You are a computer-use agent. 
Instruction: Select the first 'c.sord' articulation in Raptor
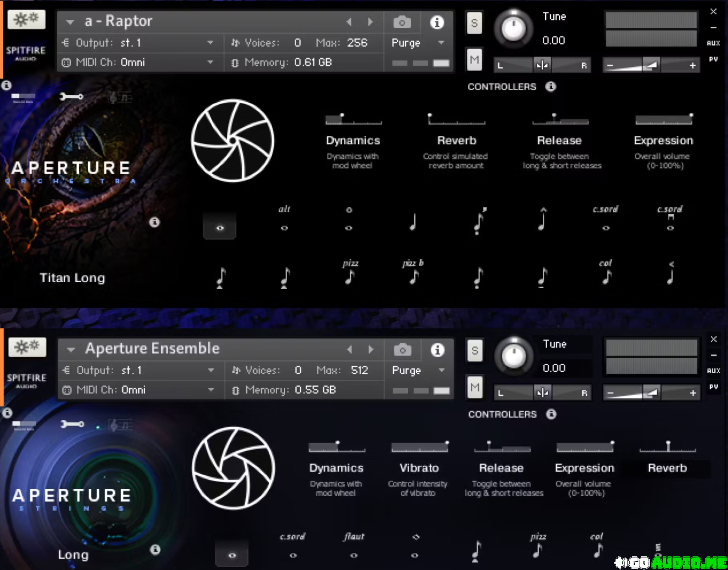(x=606, y=219)
